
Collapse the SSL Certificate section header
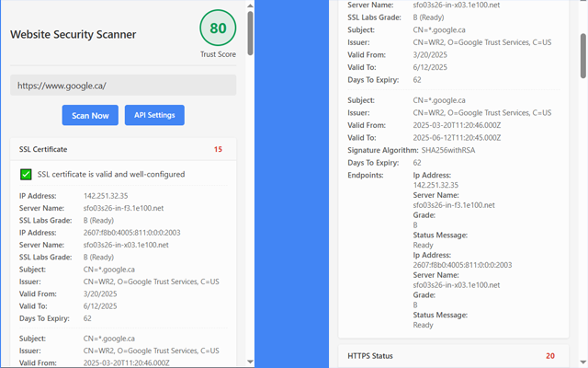123,149
